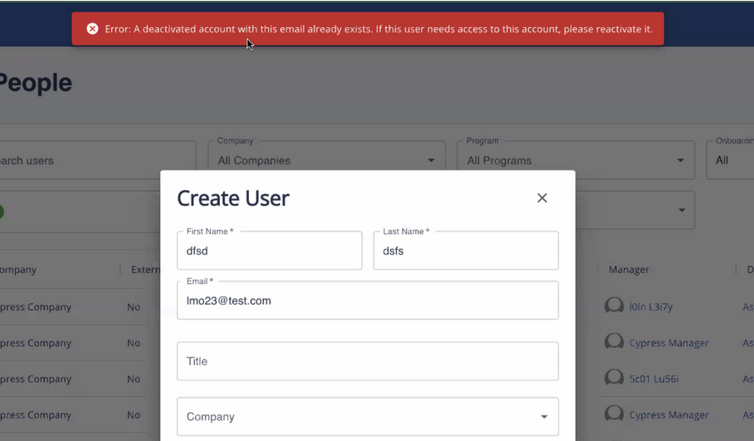Sort by the Manager column header
Image resolution: width=754 pixels, height=441 pixels.
pos(629,270)
